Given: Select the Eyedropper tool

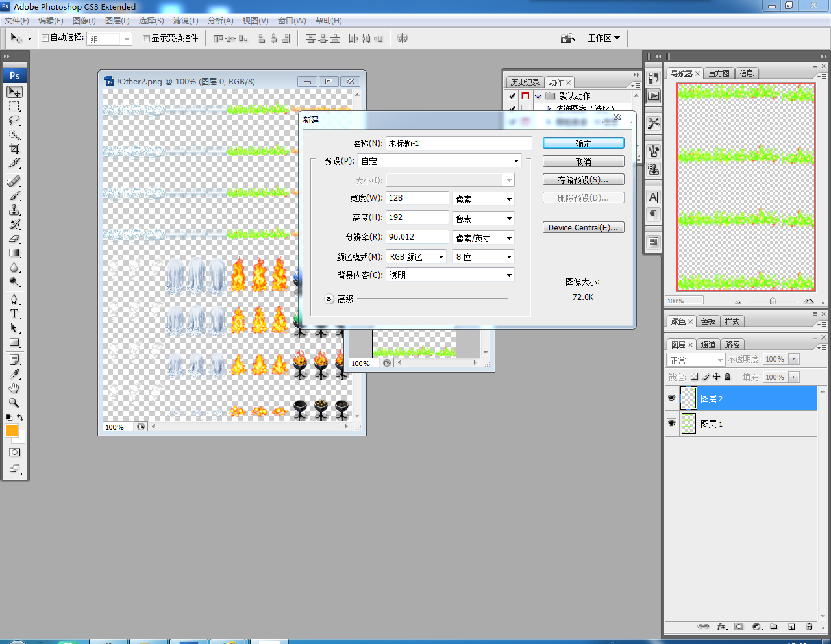Looking at the screenshot, I should (14, 374).
